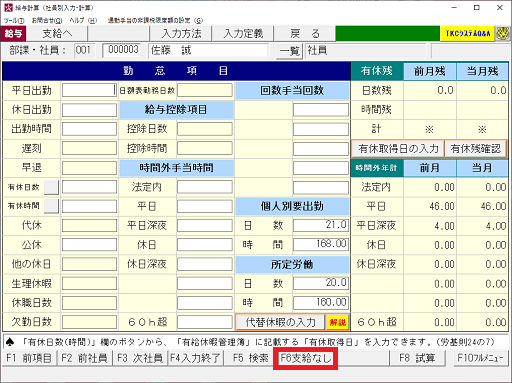
Task: Click the payroll app icon in the title bar
Action: [x=8, y=7]
